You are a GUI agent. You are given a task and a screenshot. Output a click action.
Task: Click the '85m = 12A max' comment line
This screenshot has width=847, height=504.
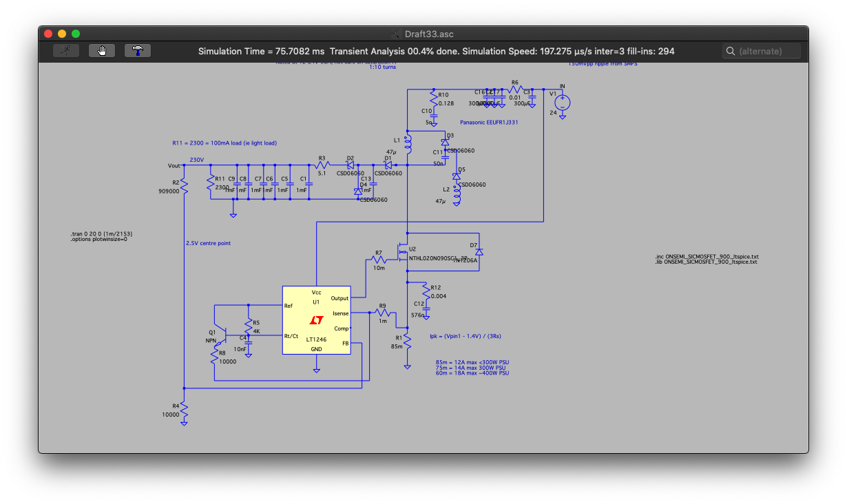click(472, 362)
